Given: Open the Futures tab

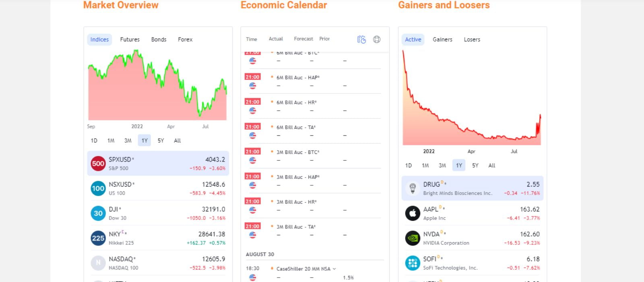Looking at the screenshot, I should pos(130,39).
